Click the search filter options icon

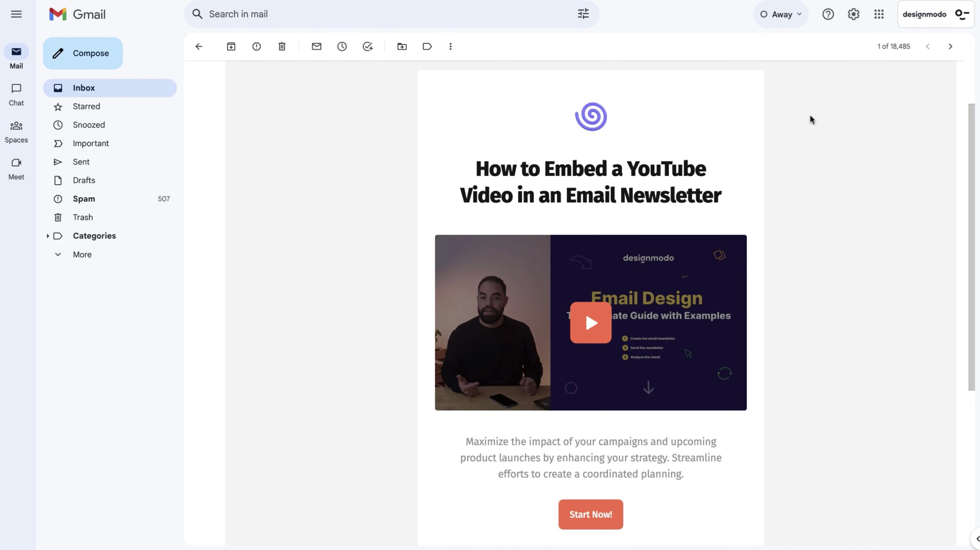[x=583, y=13]
